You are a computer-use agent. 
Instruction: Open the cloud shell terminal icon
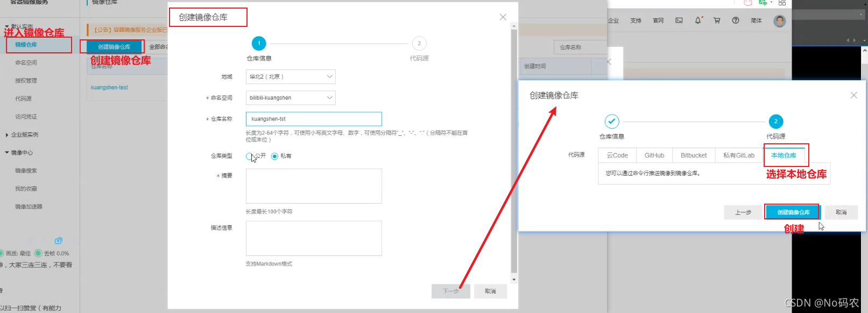679,20
